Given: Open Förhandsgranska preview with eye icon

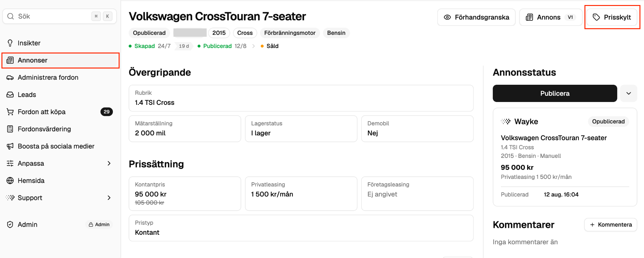Looking at the screenshot, I should pyautogui.click(x=476, y=17).
